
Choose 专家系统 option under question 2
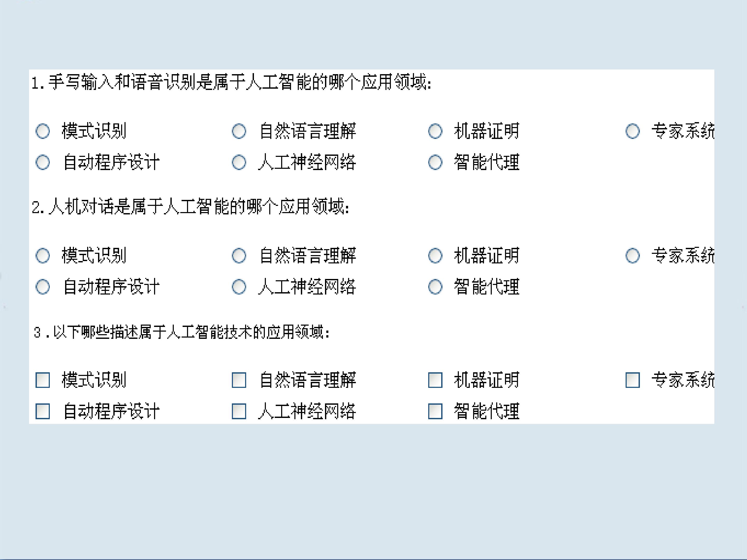pyautogui.click(x=632, y=256)
